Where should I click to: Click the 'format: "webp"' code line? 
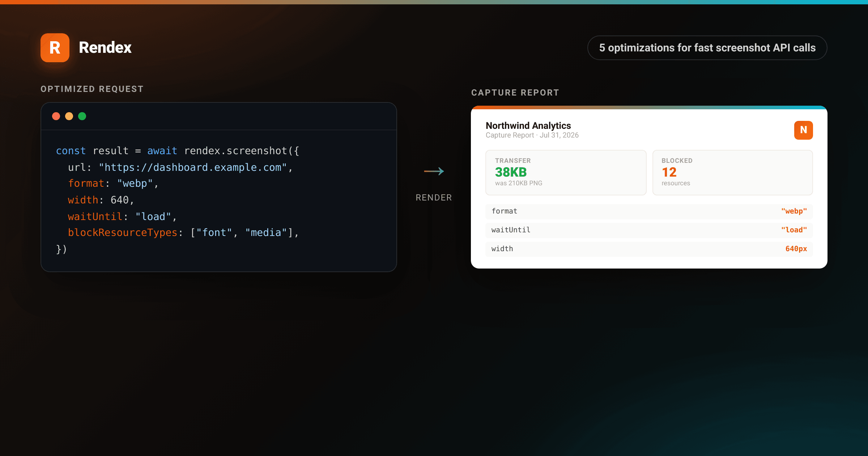(113, 183)
